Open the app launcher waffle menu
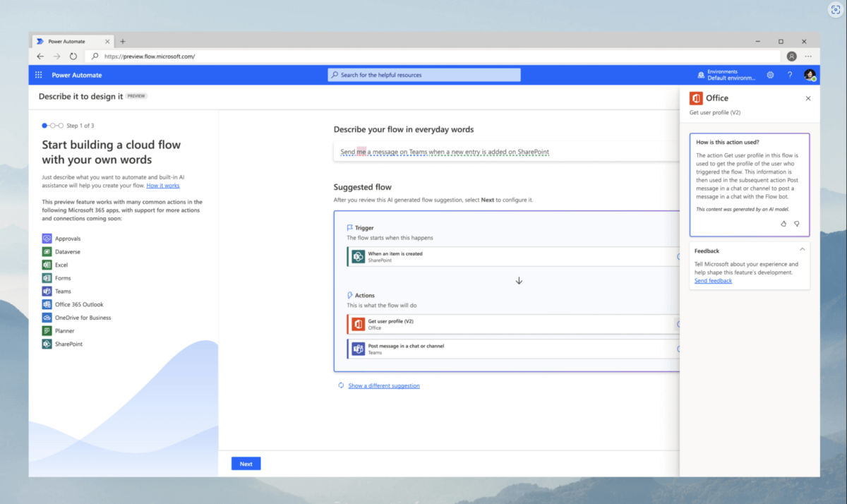 [39, 75]
